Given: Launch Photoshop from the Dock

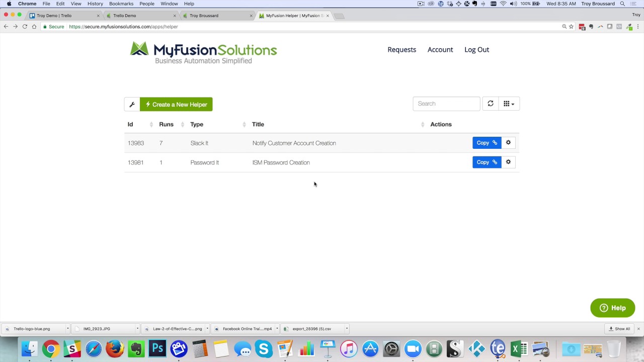Looking at the screenshot, I should tap(157, 349).
